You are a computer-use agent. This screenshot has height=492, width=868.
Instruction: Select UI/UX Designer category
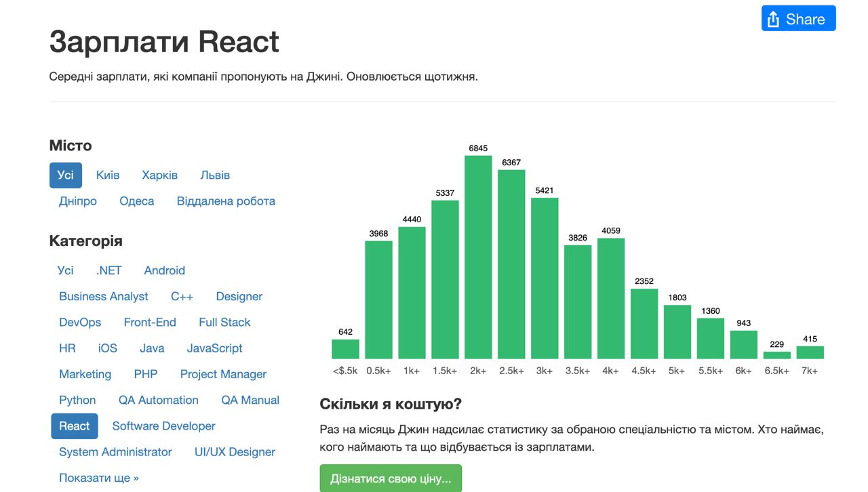pyautogui.click(x=235, y=452)
